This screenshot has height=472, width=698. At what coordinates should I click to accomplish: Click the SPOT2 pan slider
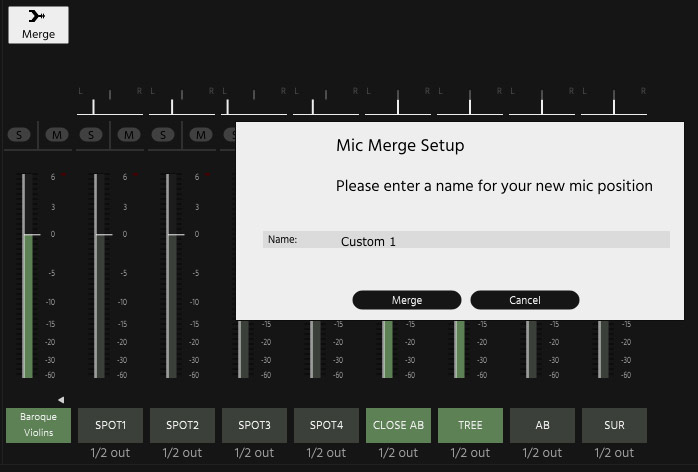click(x=182, y=106)
